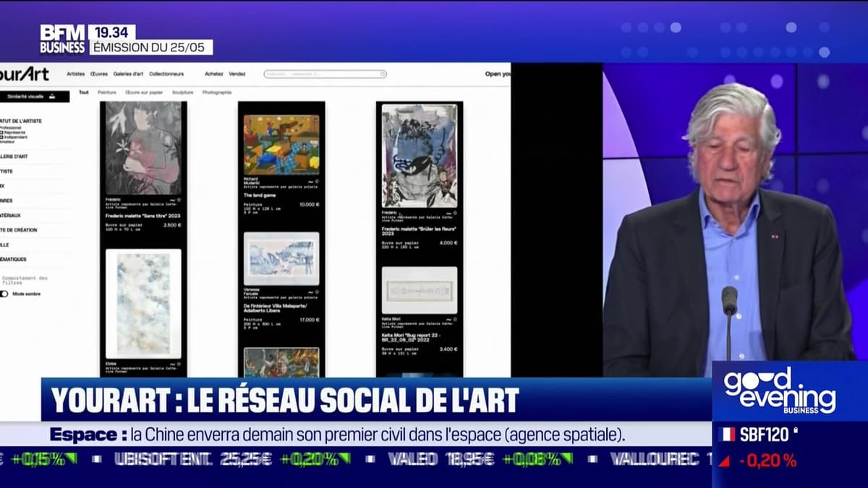Screen dimensions: 868x488
Task: Click the 3.400 € price
Action: click(x=448, y=349)
